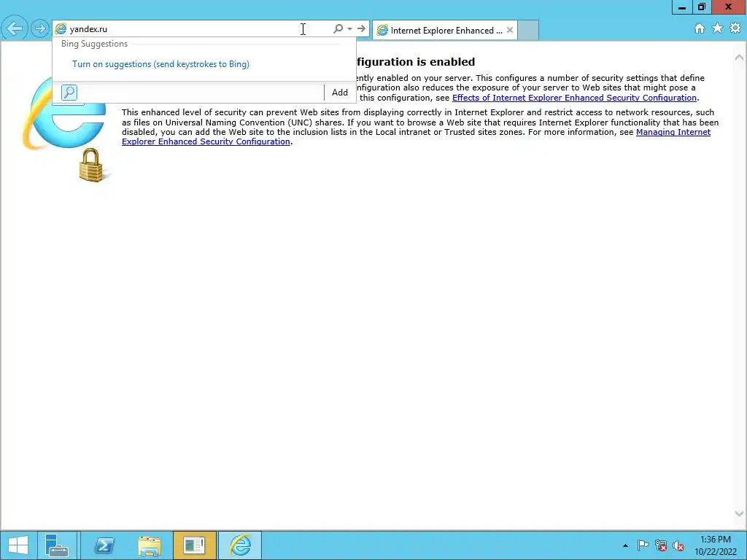Click the volume speaker tray icon

(678, 545)
